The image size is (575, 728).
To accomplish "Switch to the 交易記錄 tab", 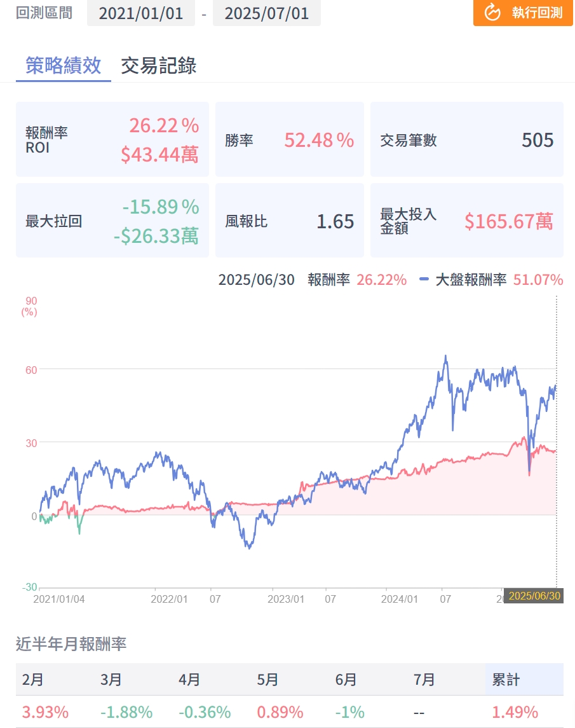I will (158, 65).
